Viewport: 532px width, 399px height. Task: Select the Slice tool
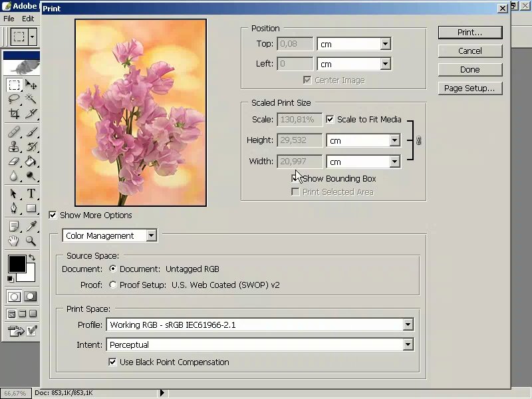coord(31,113)
